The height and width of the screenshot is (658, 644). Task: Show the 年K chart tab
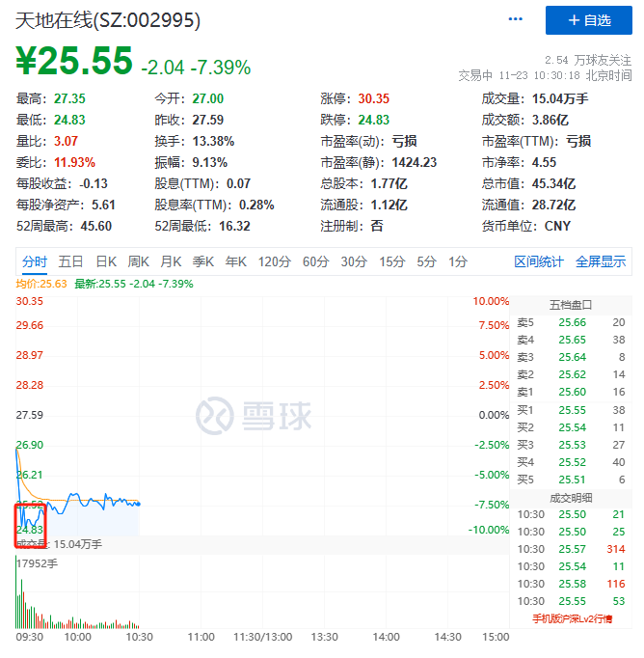tap(235, 261)
